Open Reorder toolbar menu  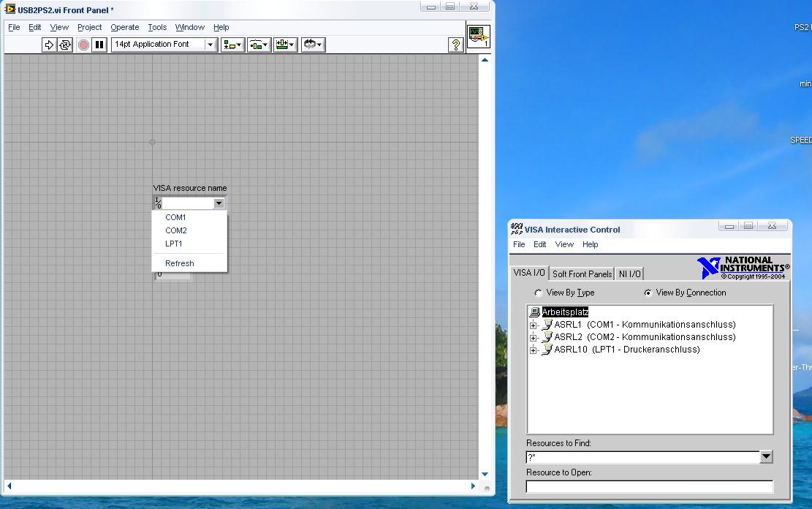pyautogui.click(x=313, y=45)
